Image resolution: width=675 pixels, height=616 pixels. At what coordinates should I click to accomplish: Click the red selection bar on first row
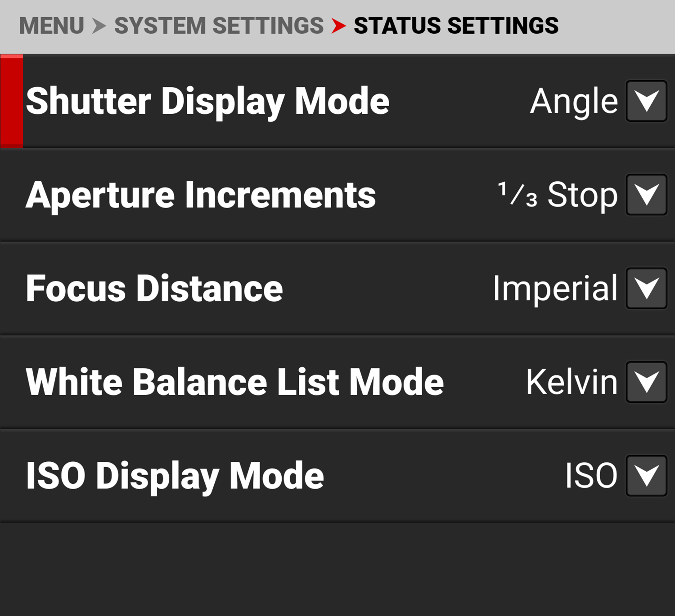(x=12, y=101)
